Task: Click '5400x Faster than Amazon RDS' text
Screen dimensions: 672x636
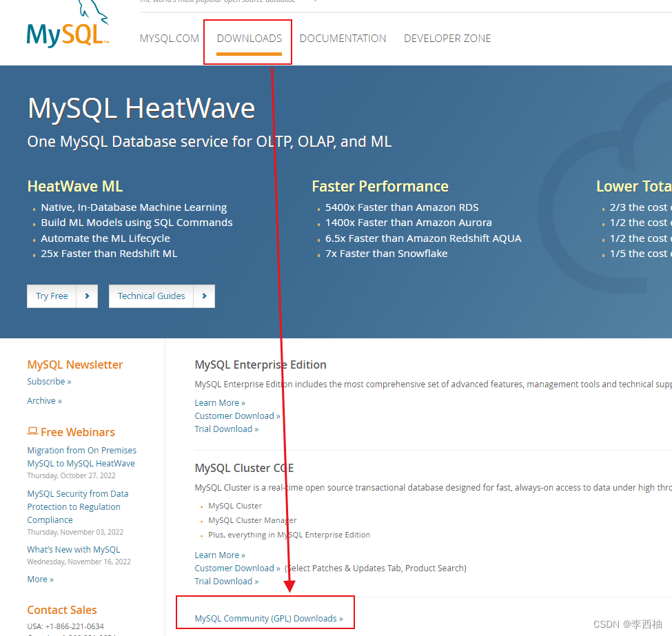Action: tap(402, 207)
